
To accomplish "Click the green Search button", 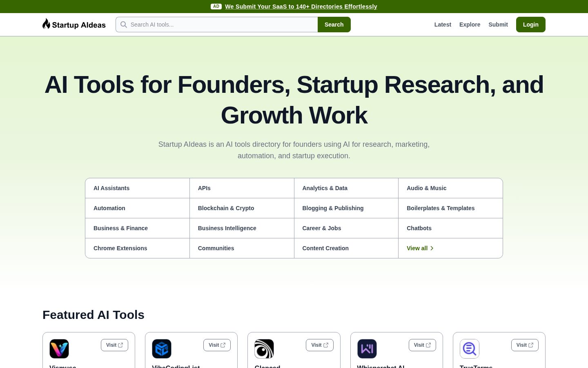I will click(334, 25).
